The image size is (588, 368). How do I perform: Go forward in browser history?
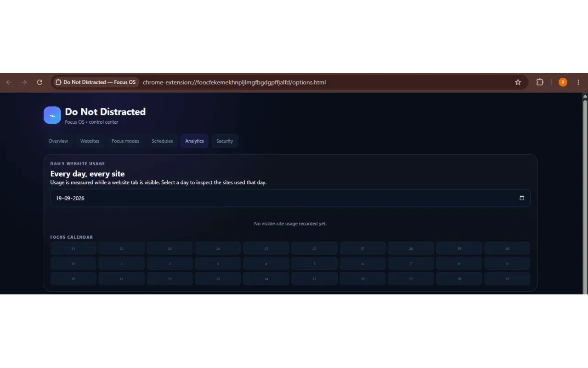click(24, 82)
